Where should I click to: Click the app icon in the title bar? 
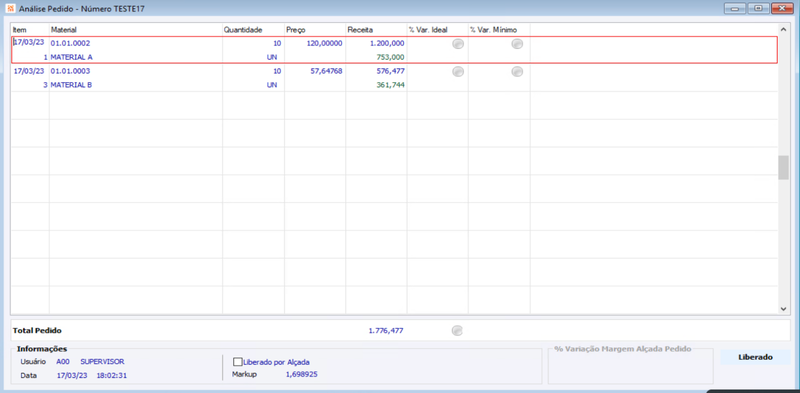[10, 9]
